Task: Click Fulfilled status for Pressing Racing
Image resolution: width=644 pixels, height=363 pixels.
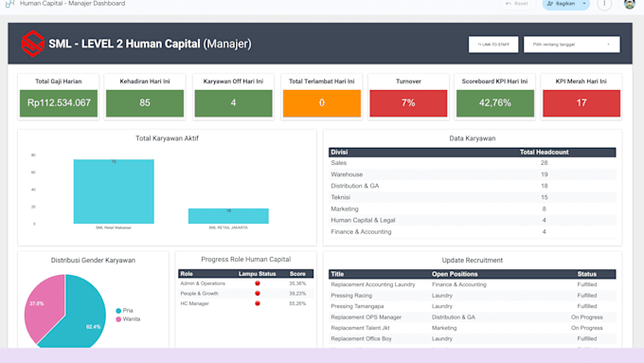Action: (x=586, y=296)
